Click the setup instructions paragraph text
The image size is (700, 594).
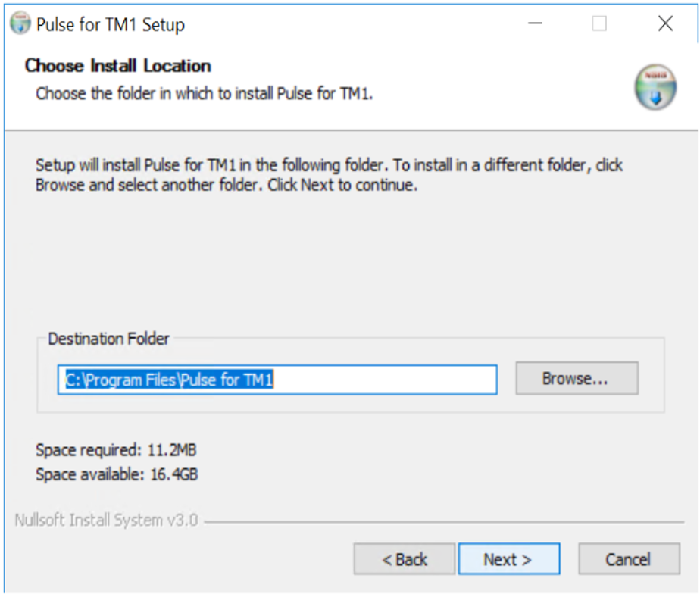click(x=329, y=174)
